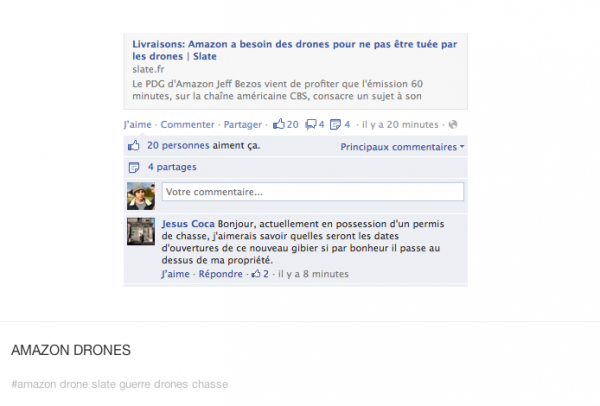Click the share note icon showing 4
This screenshot has height=406, width=600.
[335, 125]
